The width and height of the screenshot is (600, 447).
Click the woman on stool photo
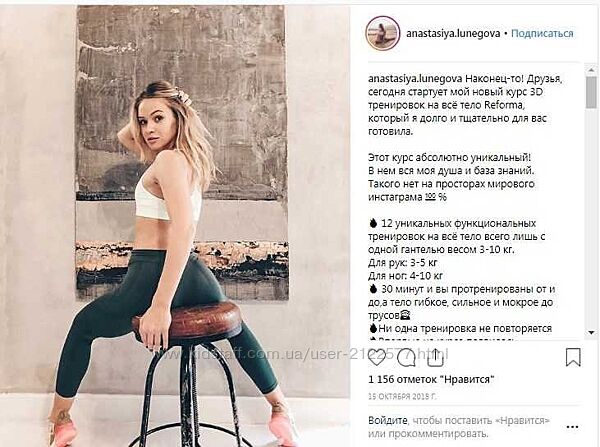tap(175, 226)
